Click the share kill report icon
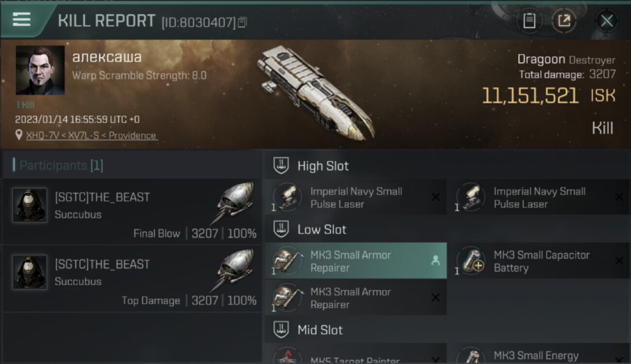Viewport: 631px width, 364px height. pos(564,21)
